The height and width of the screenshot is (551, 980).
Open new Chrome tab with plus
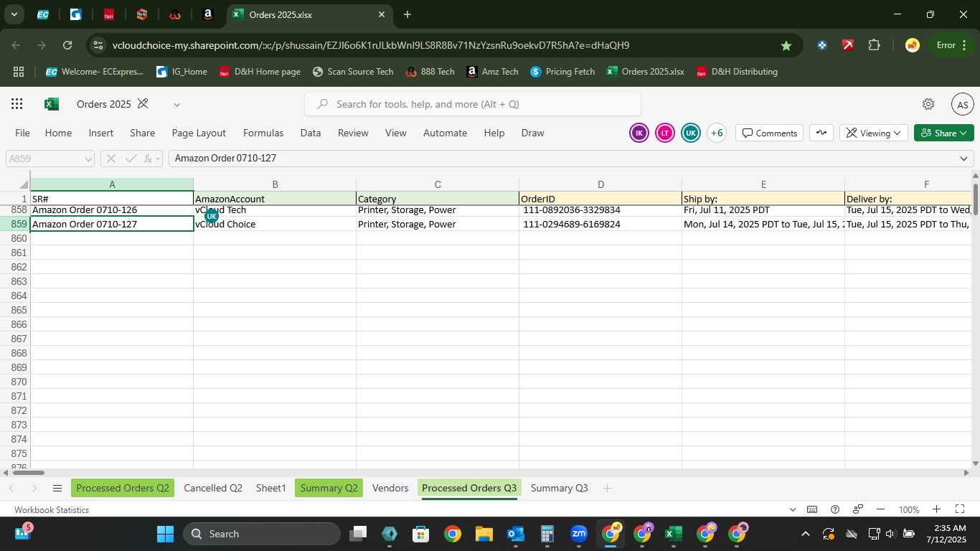click(x=407, y=14)
